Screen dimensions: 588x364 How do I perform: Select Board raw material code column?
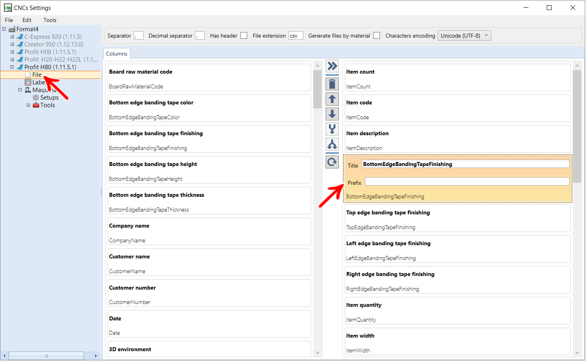(209, 78)
